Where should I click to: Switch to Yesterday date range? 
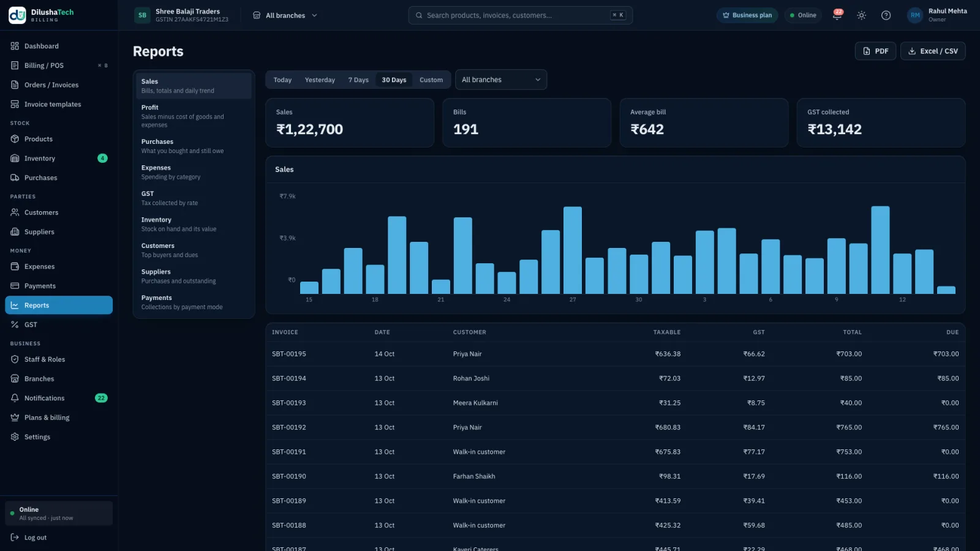(320, 80)
